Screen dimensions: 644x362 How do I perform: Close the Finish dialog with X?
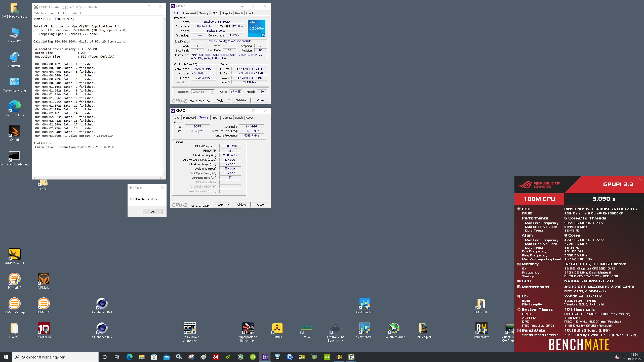(x=163, y=188)
